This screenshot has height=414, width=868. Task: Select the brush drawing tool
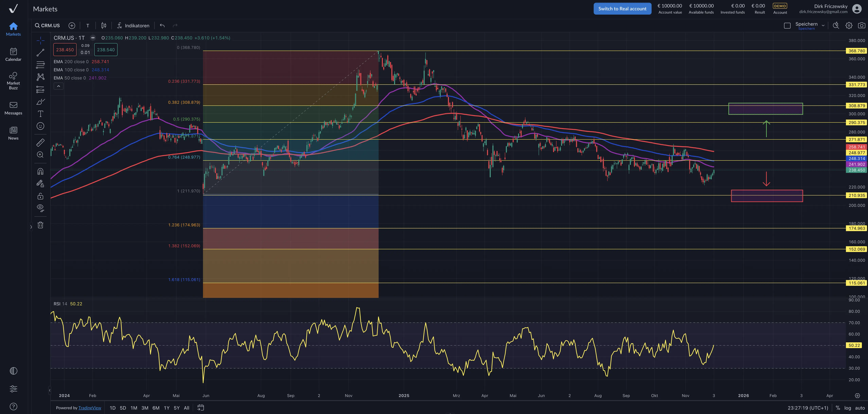(x=40, y=102)
